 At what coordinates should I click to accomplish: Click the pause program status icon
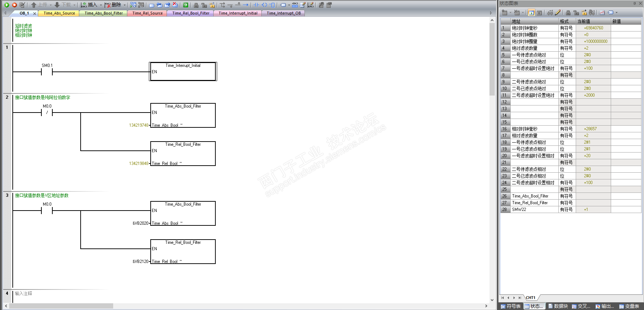(x=141, y=5)
